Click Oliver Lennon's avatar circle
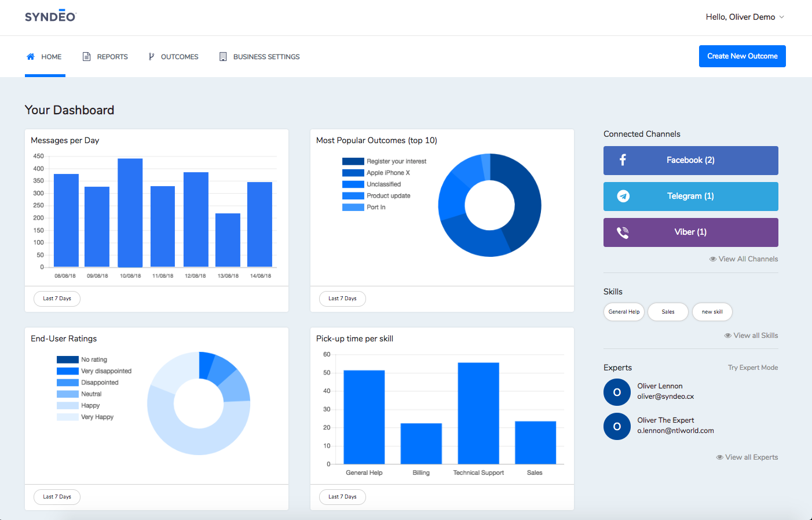This screenshot has height=520, width=812. 617,392
